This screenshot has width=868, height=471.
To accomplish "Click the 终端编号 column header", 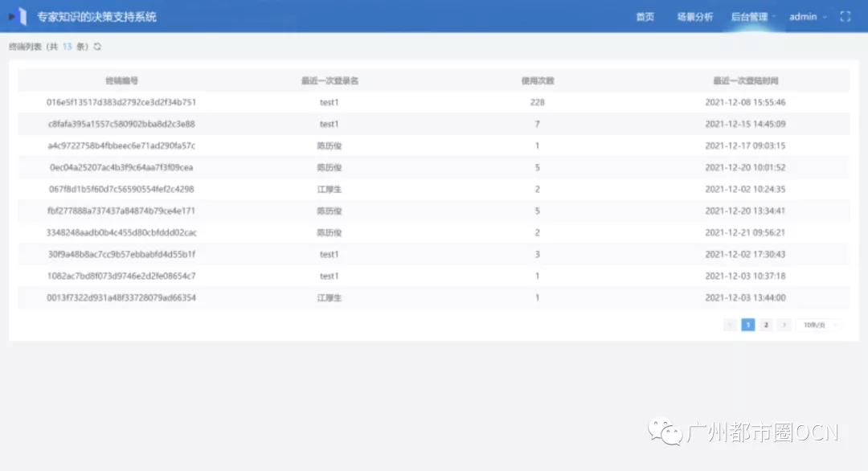I will [121, 80].
